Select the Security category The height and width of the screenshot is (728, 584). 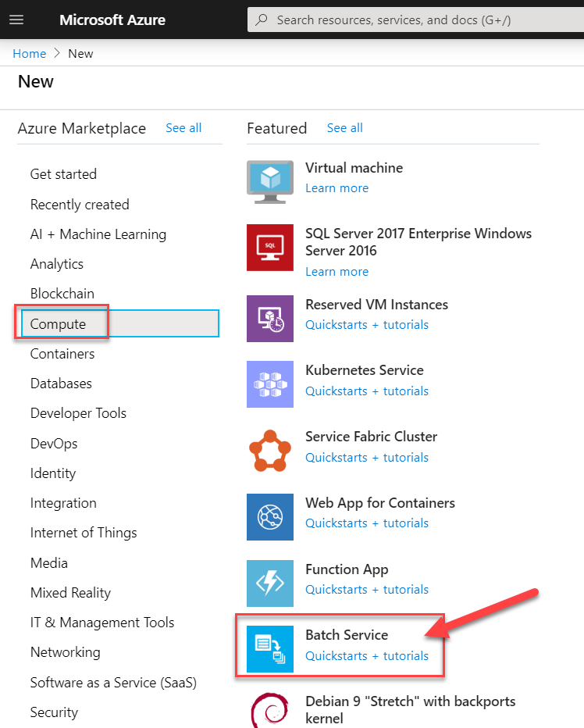click(55, 712)
